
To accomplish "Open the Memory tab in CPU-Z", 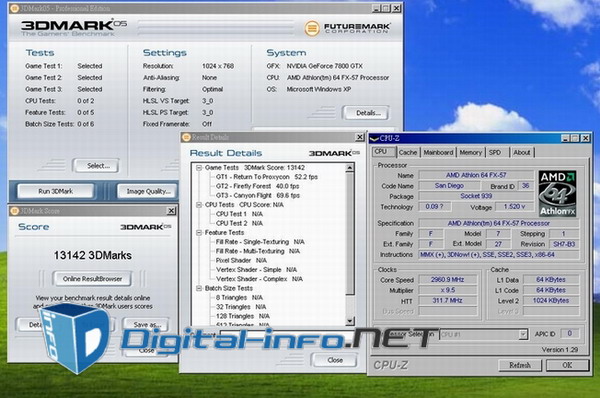I will pos(471,152).
